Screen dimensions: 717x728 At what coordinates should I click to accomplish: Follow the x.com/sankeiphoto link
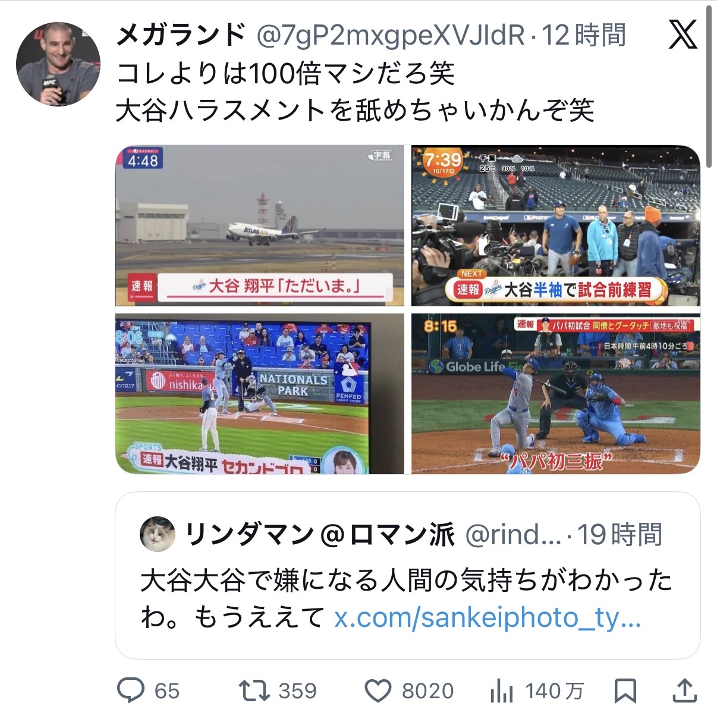(x=488, y=617)
